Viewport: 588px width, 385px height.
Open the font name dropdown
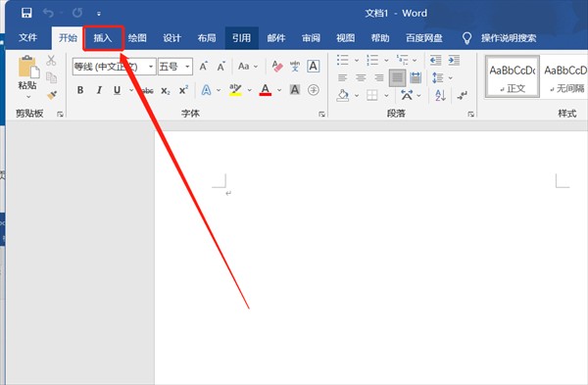(x=150, y=67)
